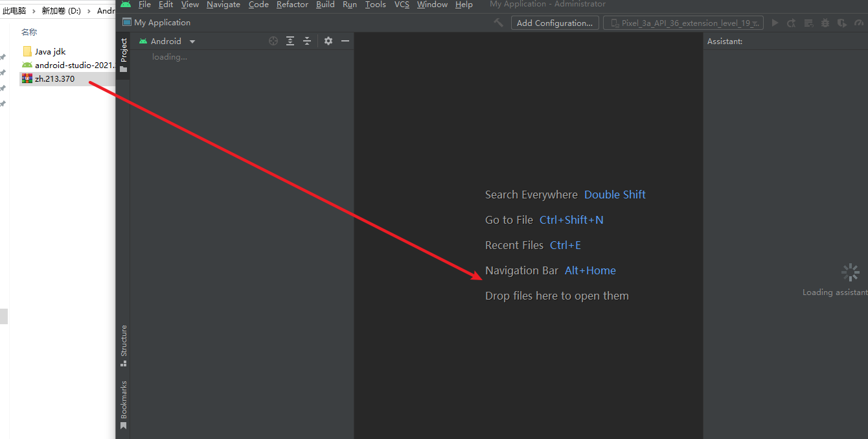Open the Build menu
Viewport: 868px width, 439px height.
(x=325, y=5)
